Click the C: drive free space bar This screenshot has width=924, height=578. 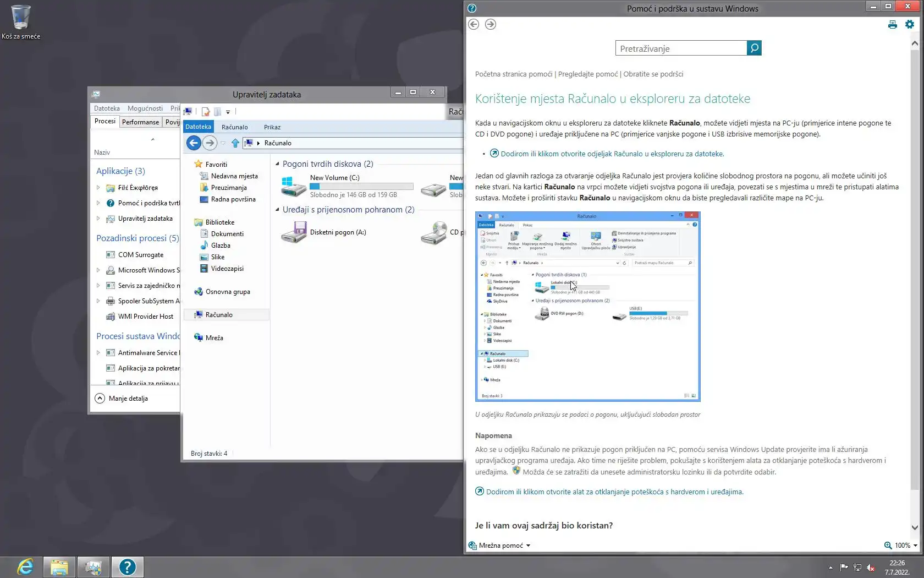click(x=361, y=187)
